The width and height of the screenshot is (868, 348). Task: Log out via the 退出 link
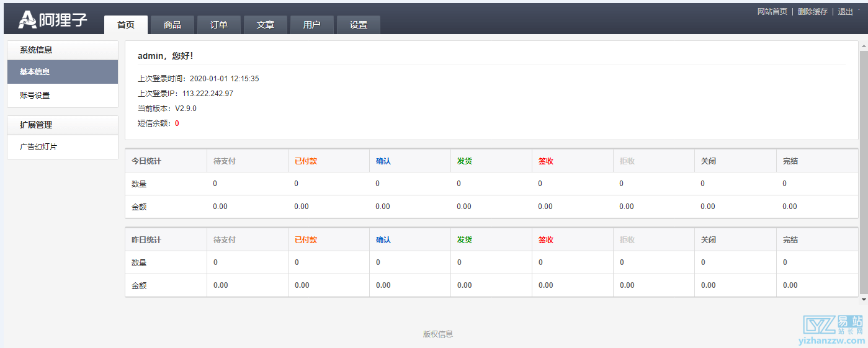coord(845,12)
